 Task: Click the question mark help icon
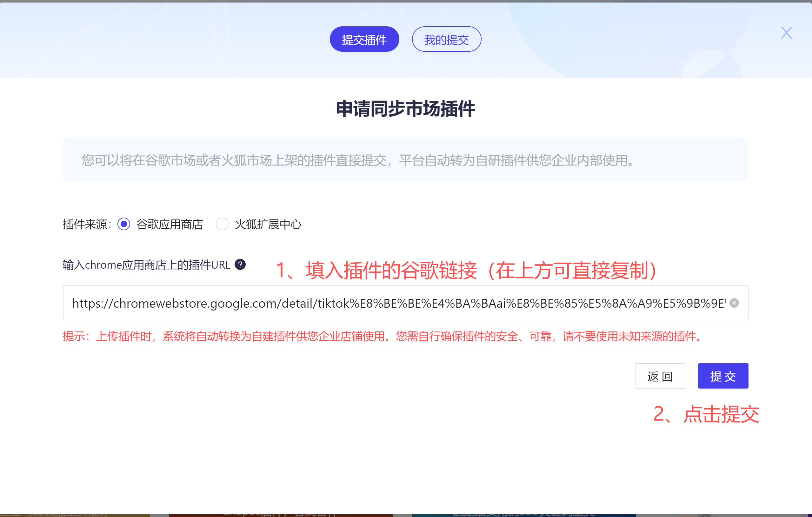[x=240, y=265]
